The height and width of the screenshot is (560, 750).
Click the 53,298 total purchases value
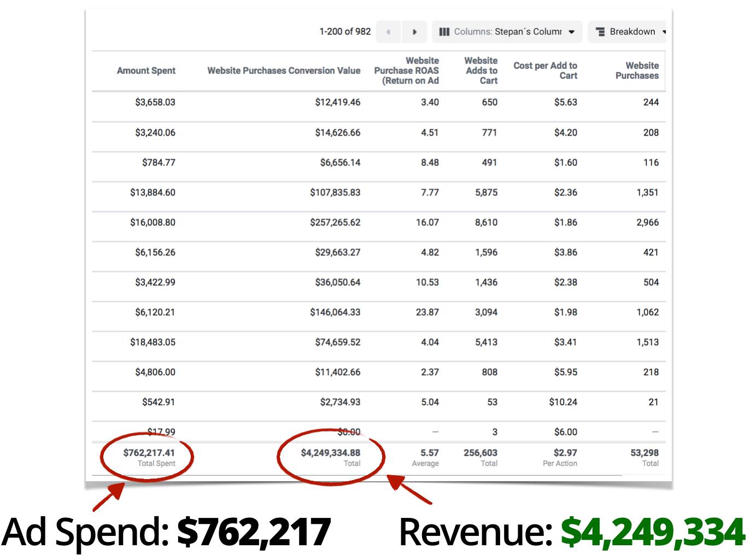[644, 453]
